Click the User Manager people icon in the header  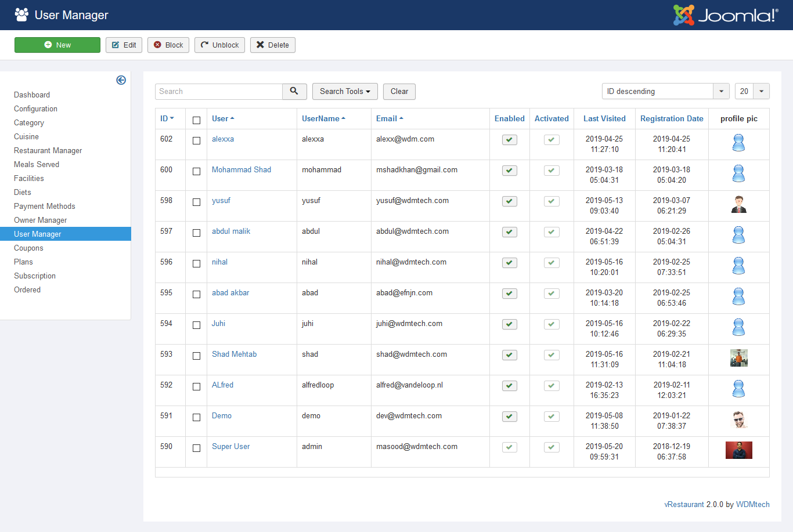[x=21, y=15]
